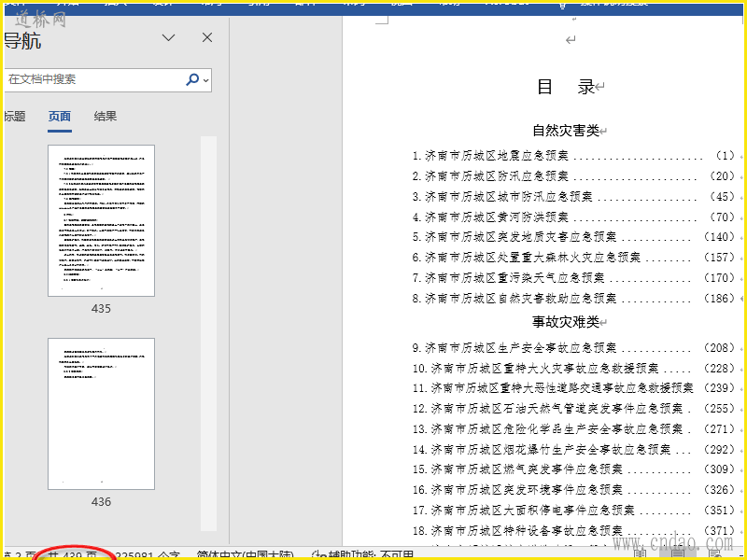Click entry 14 烟花爆竹生产安全事故预案
The width and height of the screenshot is (747, 560).
tap(542, 450)
